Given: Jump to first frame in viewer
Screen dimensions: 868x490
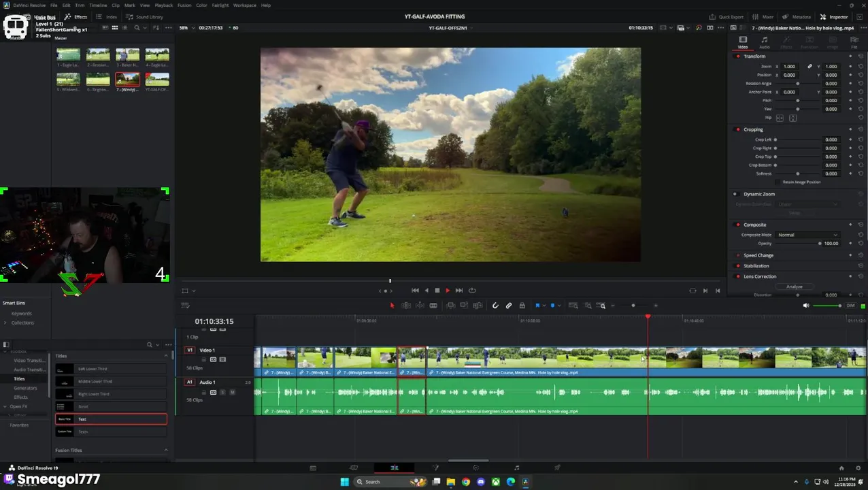Looking at the screenshot, I should (x=415, y=291).
